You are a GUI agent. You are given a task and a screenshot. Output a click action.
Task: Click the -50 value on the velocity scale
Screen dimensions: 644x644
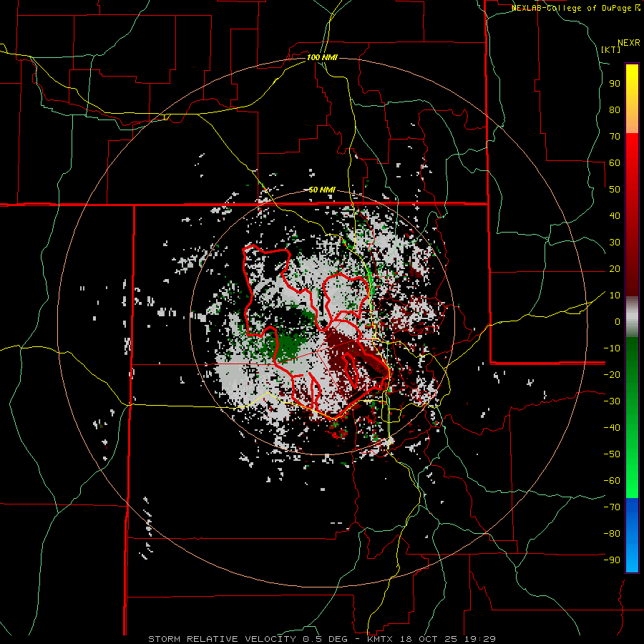[612, 454]
